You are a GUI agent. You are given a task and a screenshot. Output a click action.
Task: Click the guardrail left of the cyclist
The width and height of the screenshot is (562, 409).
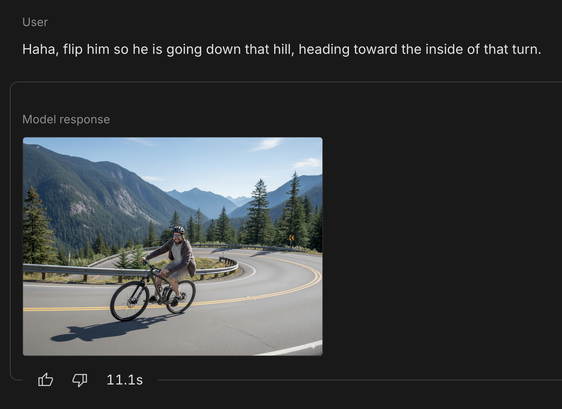pos(82,270)
